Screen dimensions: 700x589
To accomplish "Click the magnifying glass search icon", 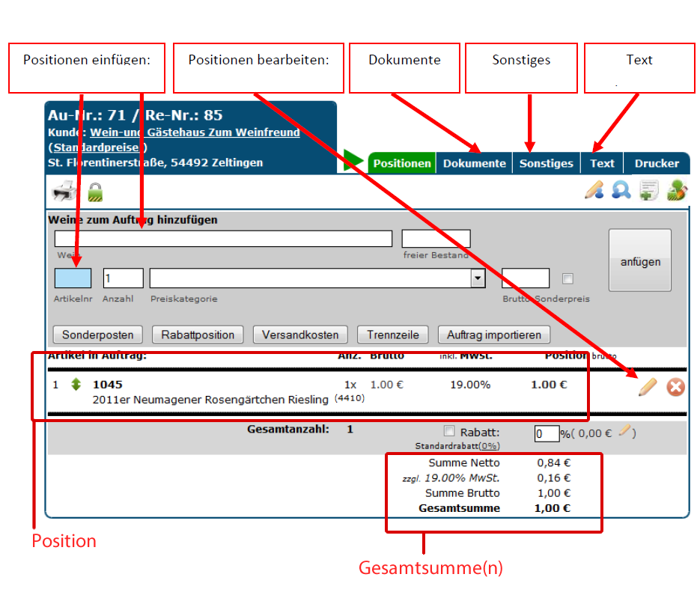I will (621, 191).
